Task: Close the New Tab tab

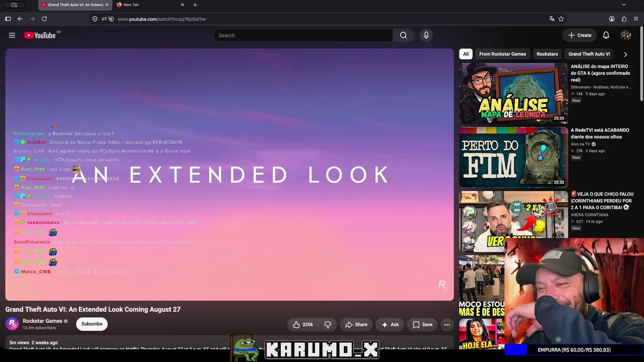Action: [x=182, y=5]
